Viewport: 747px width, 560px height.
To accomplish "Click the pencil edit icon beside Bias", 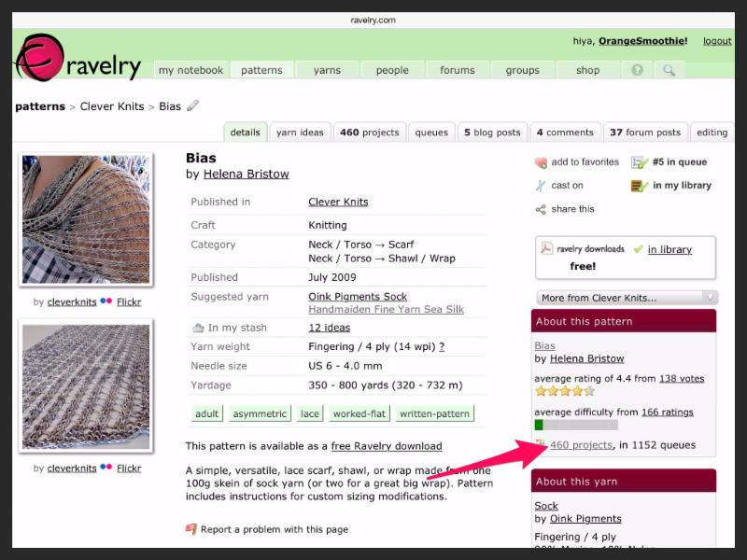I will pyautogui.click(x=193, y=106).
